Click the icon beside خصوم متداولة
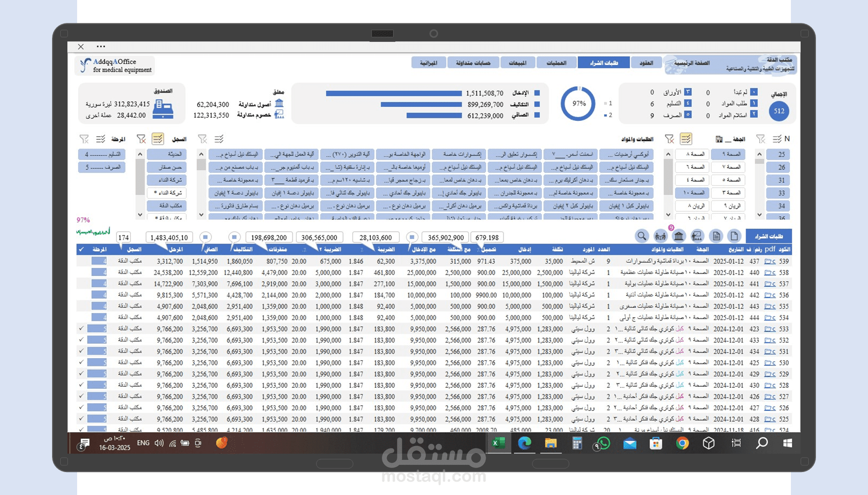Viewport: 868px width, 495px height. click(x=279, y=115)
